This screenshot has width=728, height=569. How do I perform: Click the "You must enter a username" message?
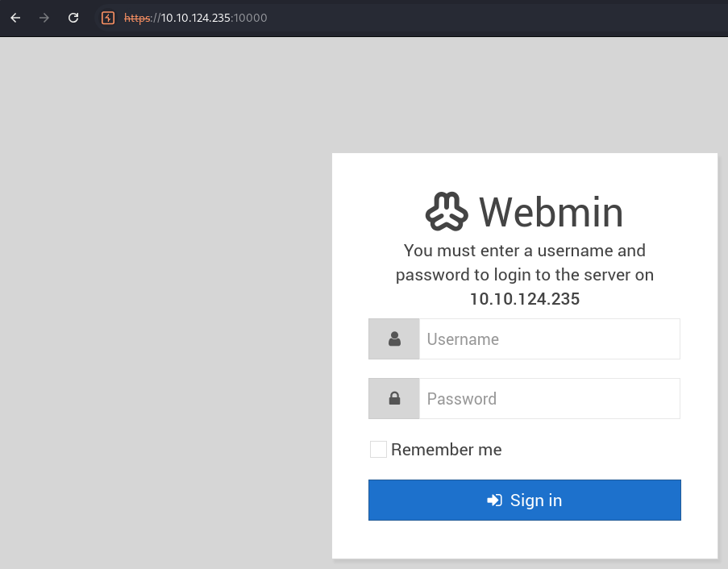click(525, 274)
